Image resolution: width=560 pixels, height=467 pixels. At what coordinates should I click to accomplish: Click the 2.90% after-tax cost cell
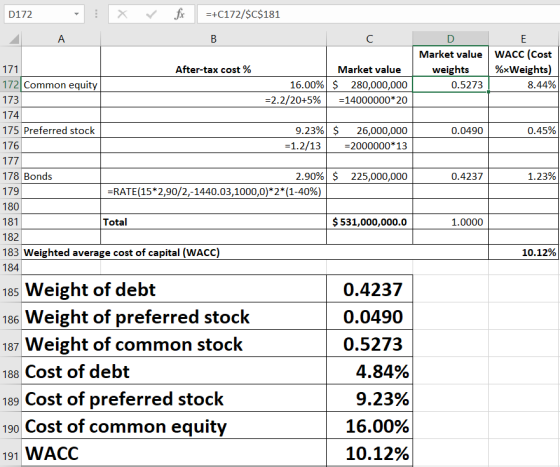coord(213,176)
